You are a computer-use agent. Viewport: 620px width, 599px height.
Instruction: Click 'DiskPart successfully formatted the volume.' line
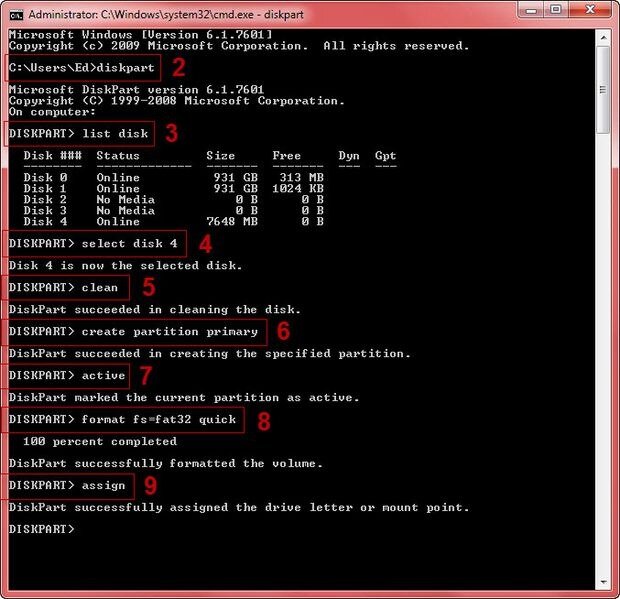click(x=166, y=463)
